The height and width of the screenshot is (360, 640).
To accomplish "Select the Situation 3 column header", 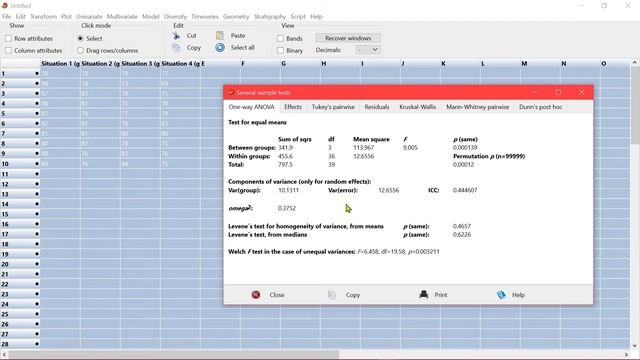I will click(x=140, y=64).
